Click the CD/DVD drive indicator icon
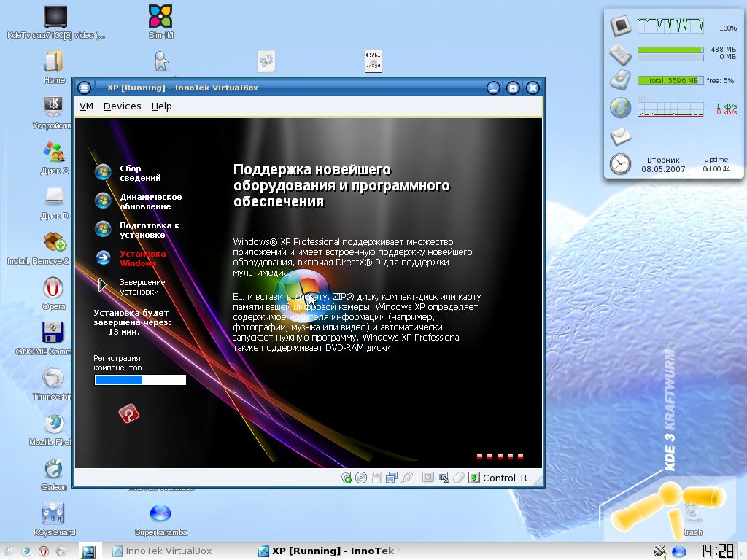 [361, 478]
